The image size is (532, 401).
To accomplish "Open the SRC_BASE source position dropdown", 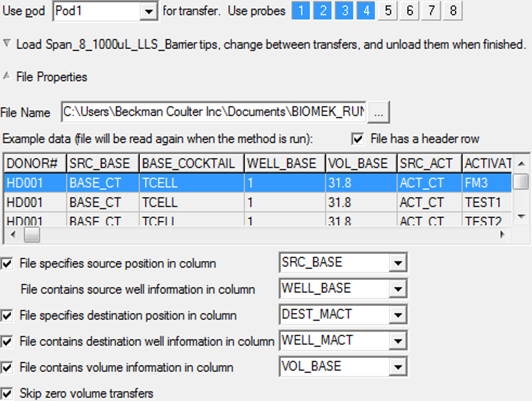I will 397,264.
